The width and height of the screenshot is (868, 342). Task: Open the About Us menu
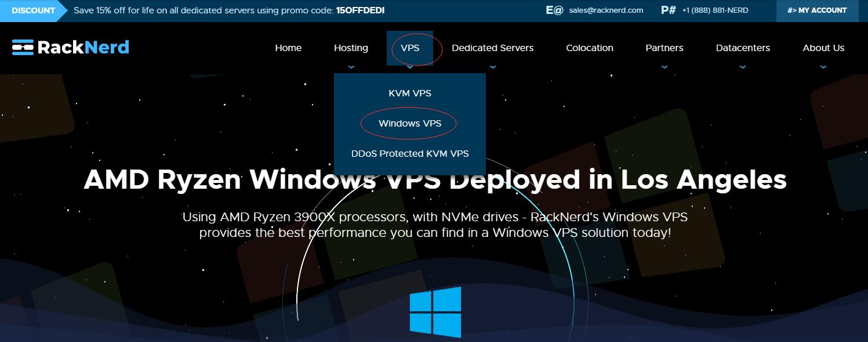823,48
